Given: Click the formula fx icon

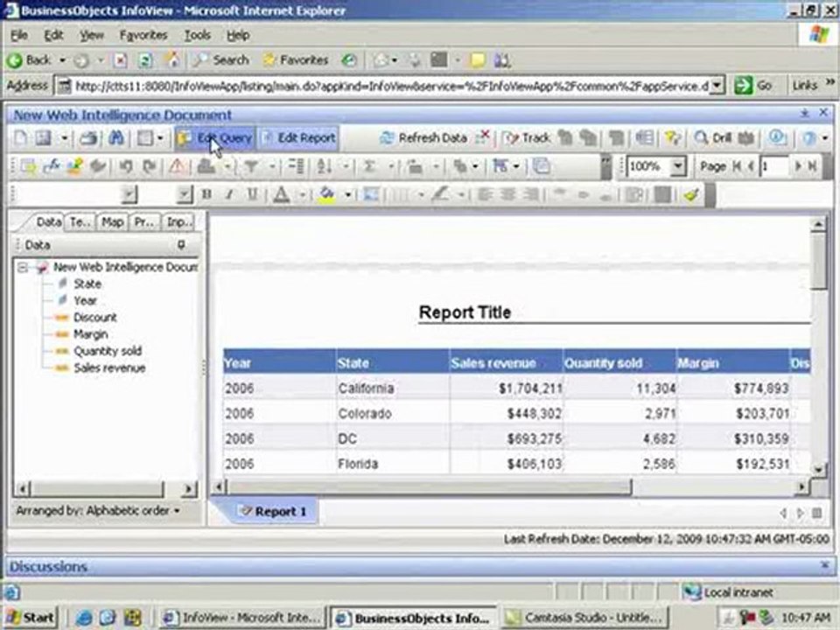Looking at the screenshot, I should click(52, 166).
